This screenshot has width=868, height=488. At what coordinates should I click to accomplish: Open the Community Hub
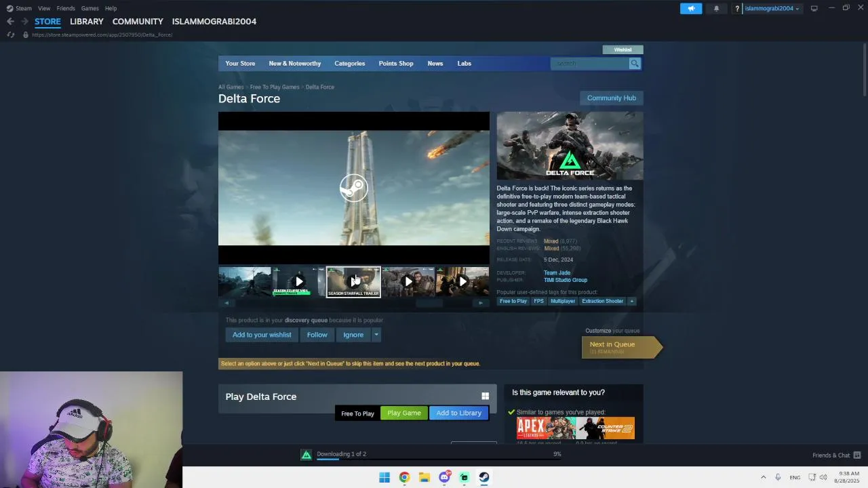611,98
